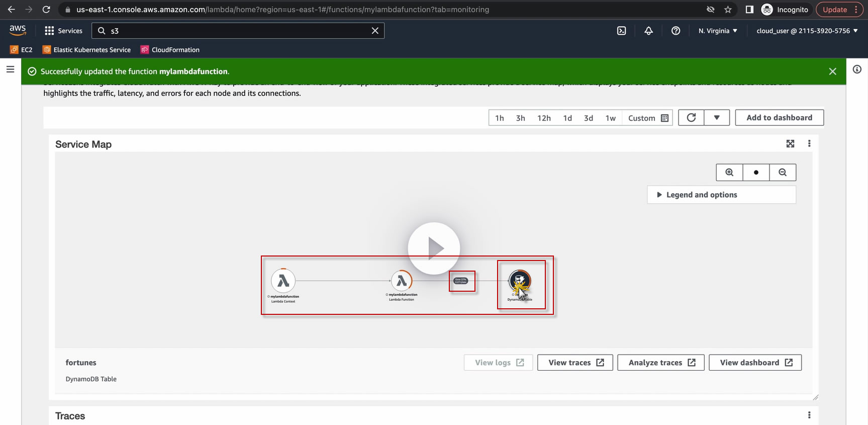Open the CloudFormation favorite shortcut

pos(170,50)
